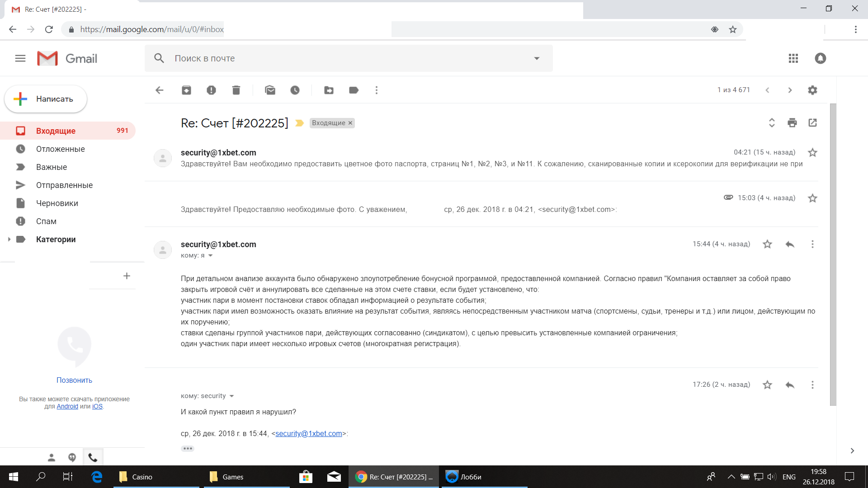Archive this conversation

click(186, 90)
